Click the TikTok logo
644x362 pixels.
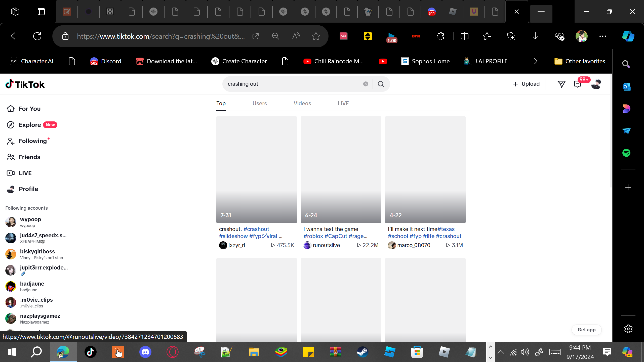[25, 84]
